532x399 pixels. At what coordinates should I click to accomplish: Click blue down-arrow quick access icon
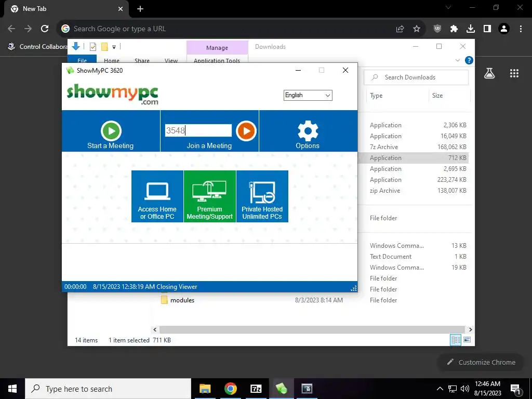click(76, 46)
